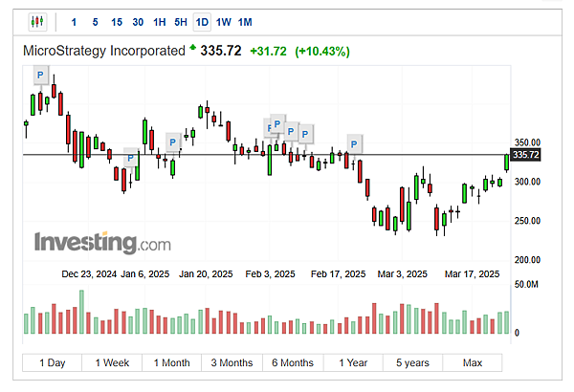Switch to the 1W weekly interval

(224, 22)
